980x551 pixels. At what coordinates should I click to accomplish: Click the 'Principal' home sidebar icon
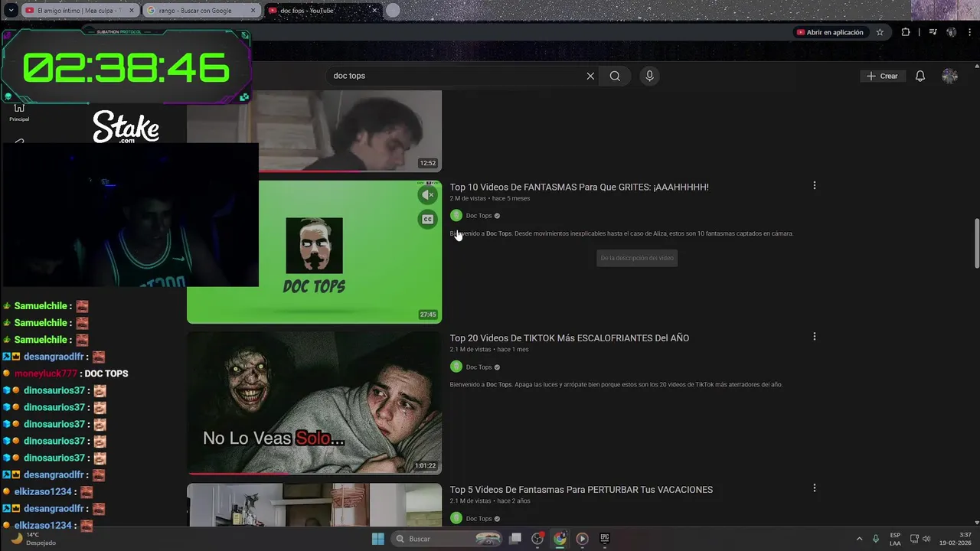19,112
